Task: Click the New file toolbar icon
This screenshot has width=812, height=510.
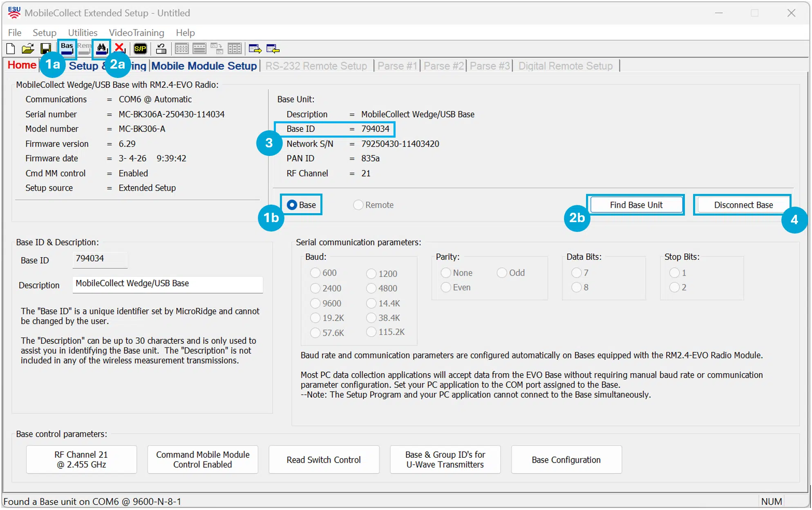Action: [x=11, y=49]
